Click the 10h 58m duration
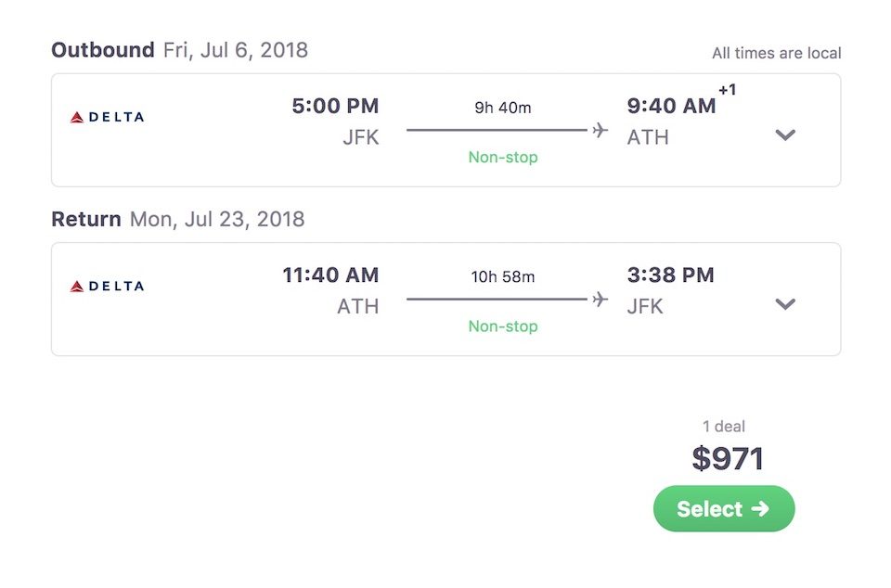 point(503,277)
